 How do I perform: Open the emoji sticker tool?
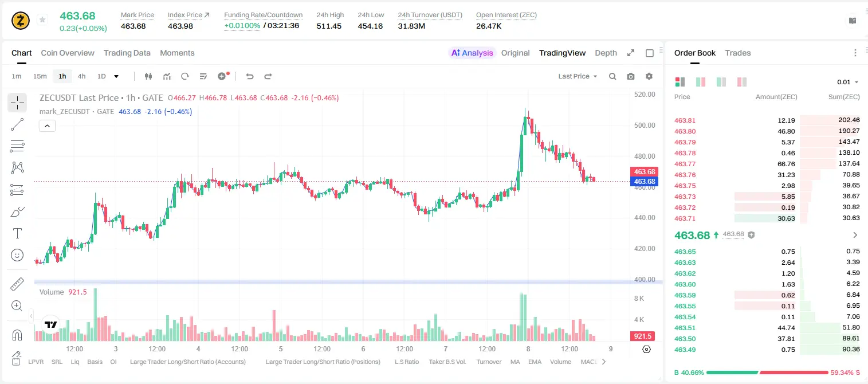coord(17,255)
